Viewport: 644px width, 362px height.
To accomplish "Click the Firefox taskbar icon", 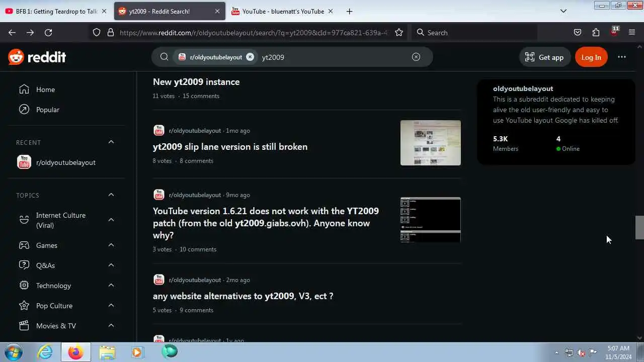I will (x=76, y=352).
